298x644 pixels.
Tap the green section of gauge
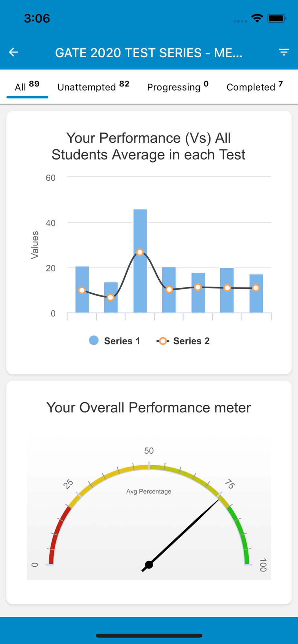[x=241, y=531]
